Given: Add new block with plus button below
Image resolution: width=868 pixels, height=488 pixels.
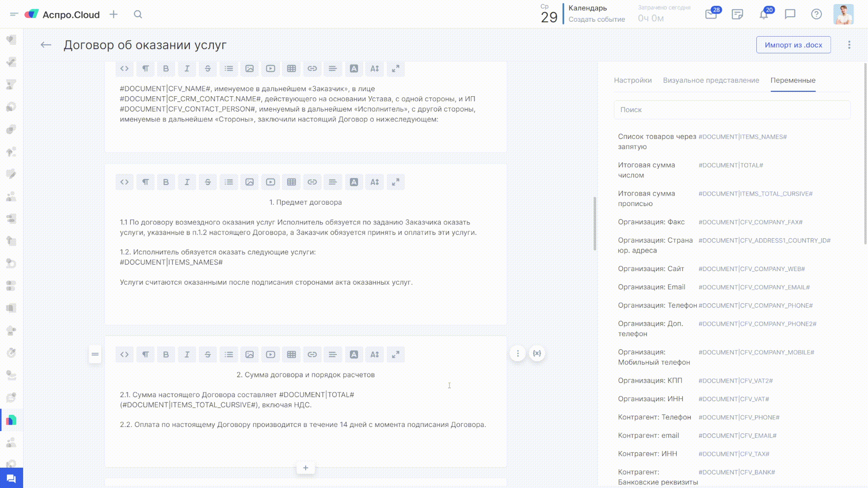Looking at the screenshot, I should pyautogui.click(x=306, y=468).
